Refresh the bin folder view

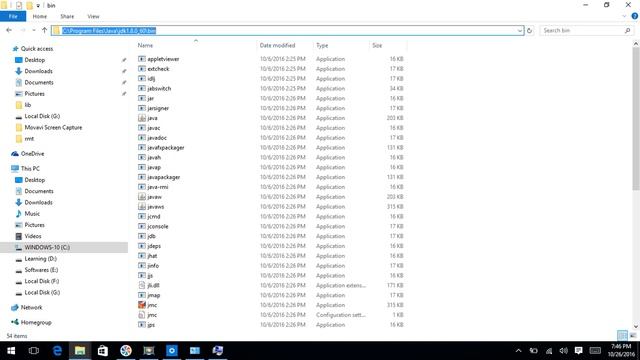529,31
